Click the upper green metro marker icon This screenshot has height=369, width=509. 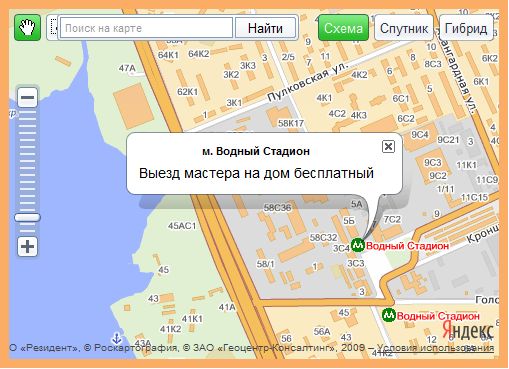pos(358,245)
